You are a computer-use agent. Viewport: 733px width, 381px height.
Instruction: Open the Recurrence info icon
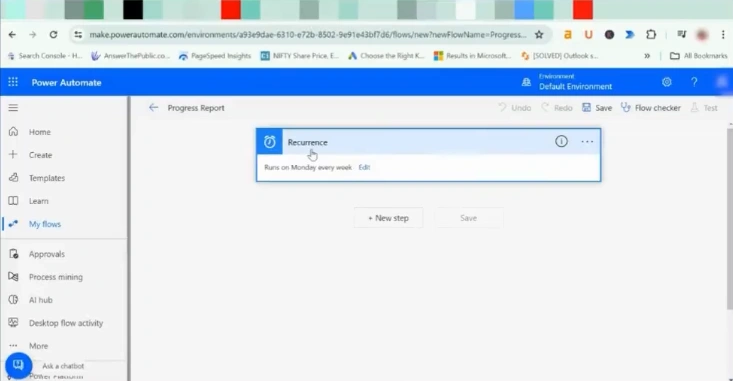point(561,141)
